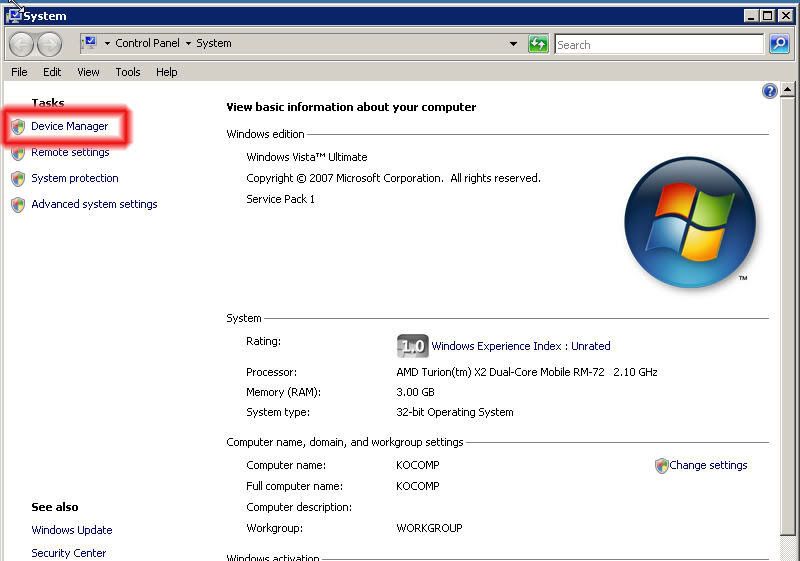
Task: Open Device Manager link
Action: click(x=69, y=126)
